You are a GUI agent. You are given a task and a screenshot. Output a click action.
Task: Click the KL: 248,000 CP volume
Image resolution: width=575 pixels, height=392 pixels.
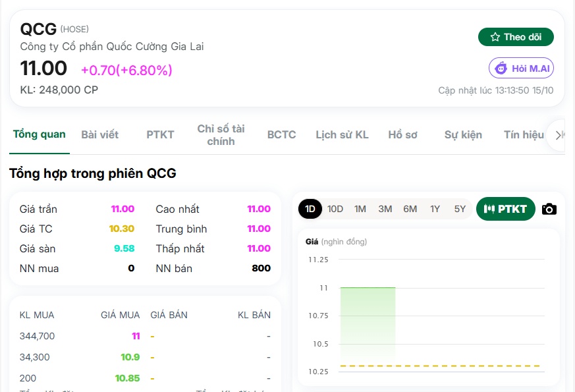click(59, 90)
